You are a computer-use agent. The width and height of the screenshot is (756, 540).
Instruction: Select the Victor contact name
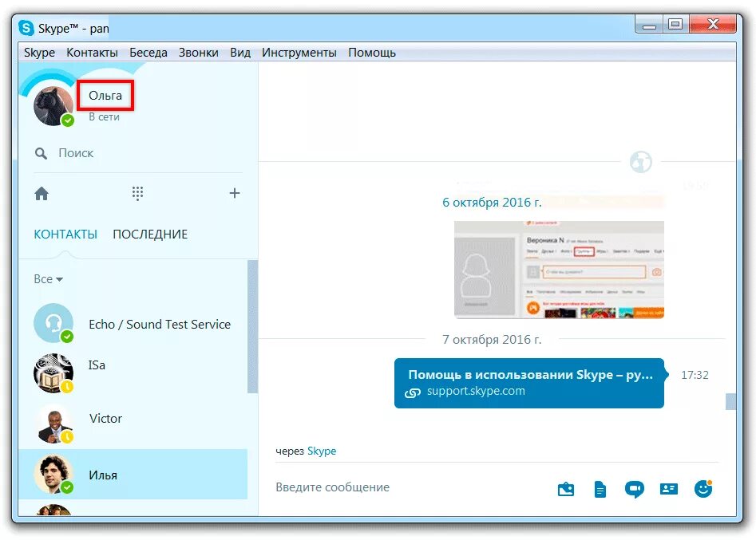tap(105, 419)
